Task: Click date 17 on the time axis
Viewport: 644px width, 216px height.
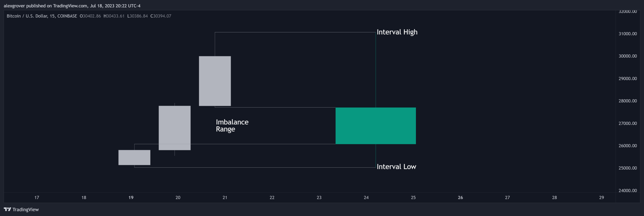Action: pyautogui.click(x=37, y=197)
